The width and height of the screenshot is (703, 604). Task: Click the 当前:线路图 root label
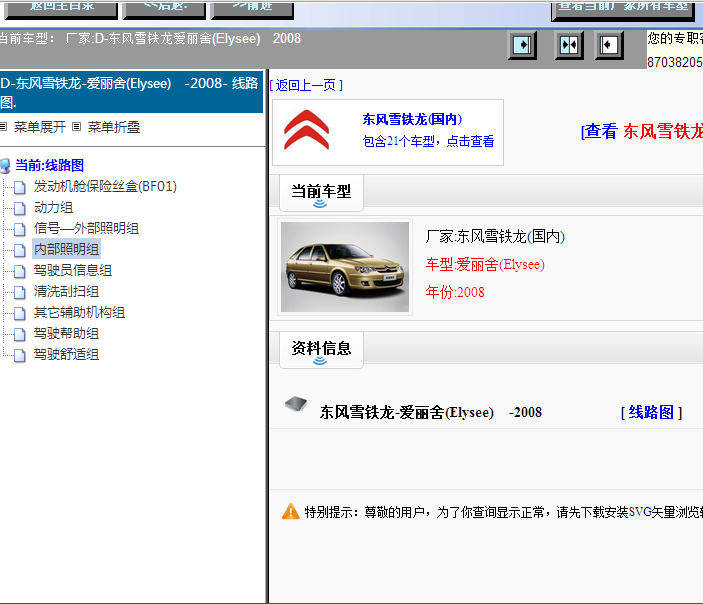coord(50,165)
